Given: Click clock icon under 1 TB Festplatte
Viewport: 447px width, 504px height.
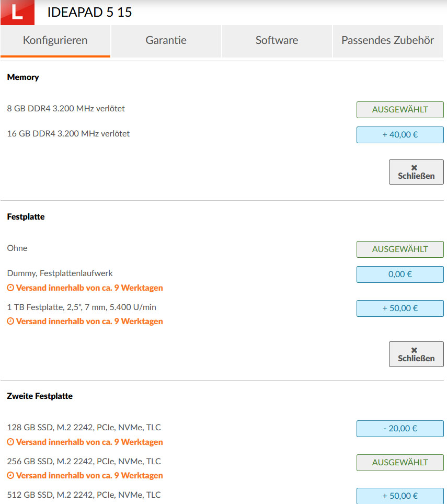Looking at the screenshot, I should coord(10,322).
